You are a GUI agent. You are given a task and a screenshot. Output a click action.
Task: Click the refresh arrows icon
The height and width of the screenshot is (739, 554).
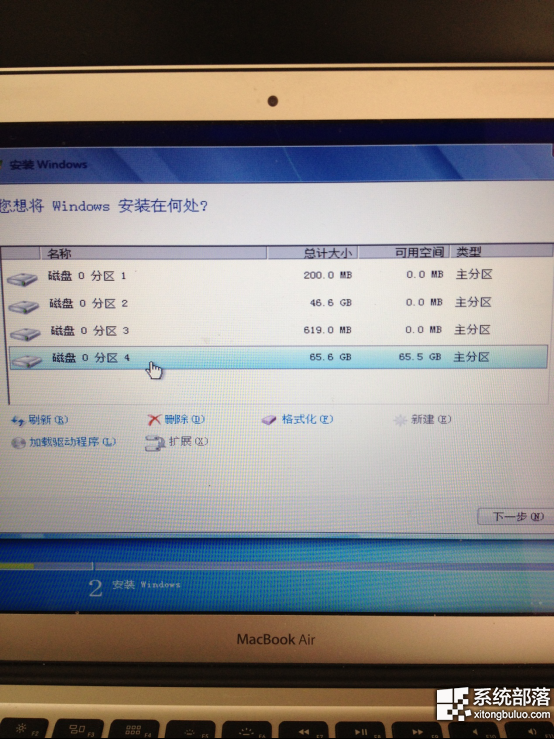[x=18, y=421]
